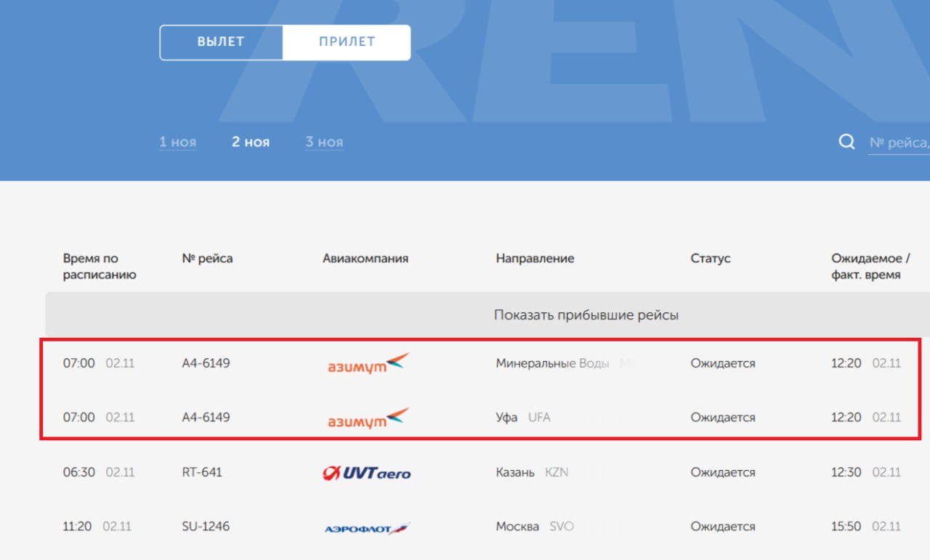Open the Уфа UFA flight destination
Image resolution: width=930 pixels, height=560 pixels.
coord(523,418)
